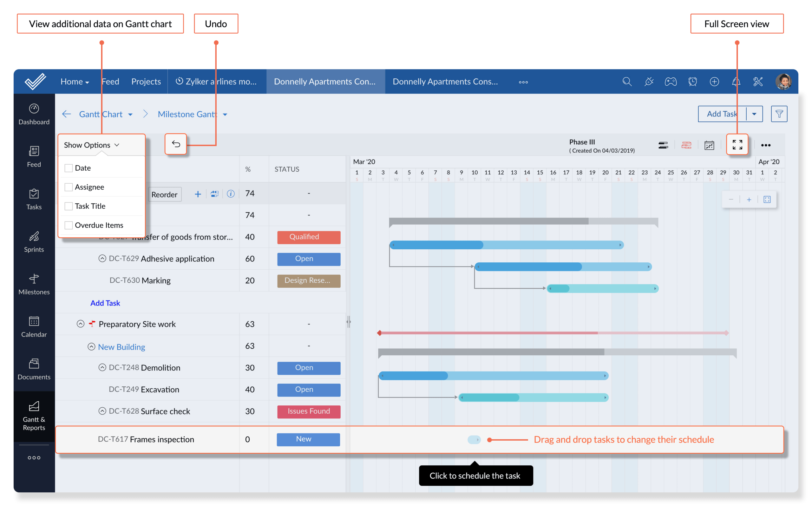Image resolution: width=812 pixels, height=506 pixels.
Task: Zoom out the timeline using the minus control
Action: [731, 199]
